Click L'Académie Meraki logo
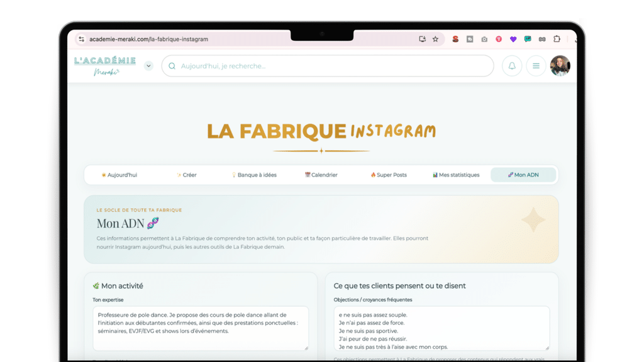Image resolution: width=644 pixels, height=362 pixels. tap(105, 65)
